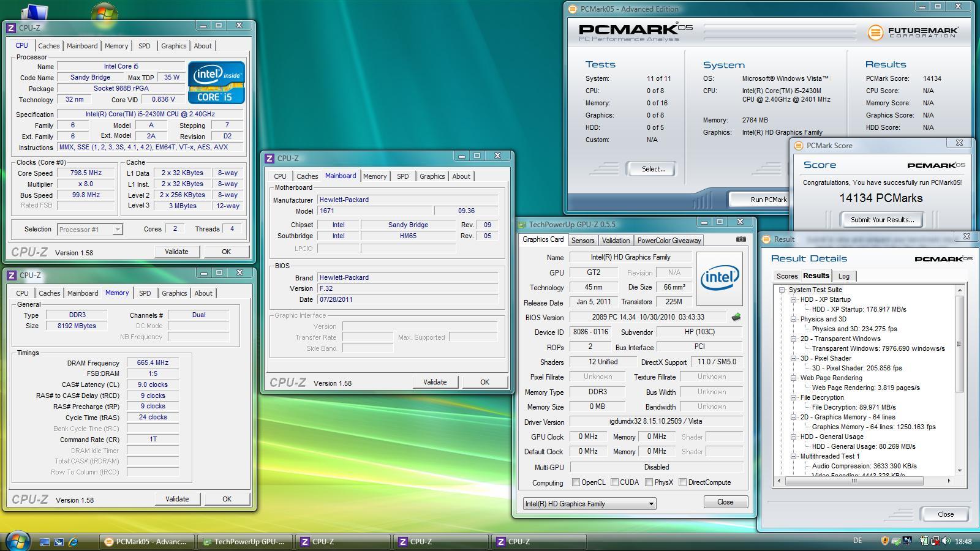Click the security shield tray icon
This screenshot has height=551, width=980.
884,541
